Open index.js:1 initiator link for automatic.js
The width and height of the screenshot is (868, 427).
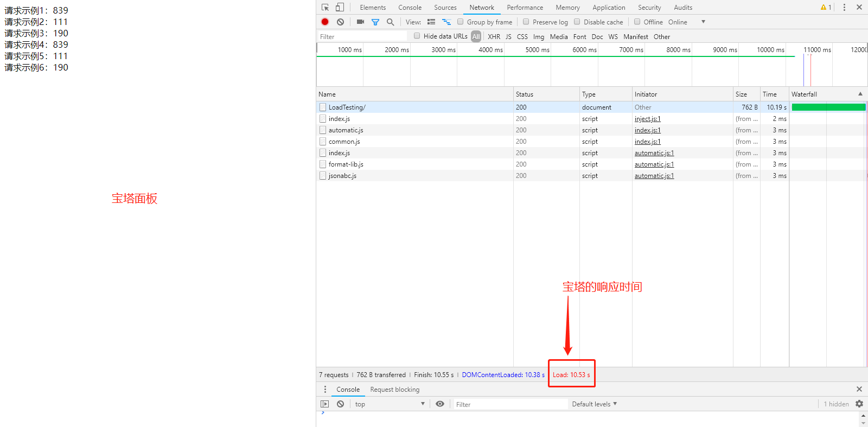[x=648, y=130]
